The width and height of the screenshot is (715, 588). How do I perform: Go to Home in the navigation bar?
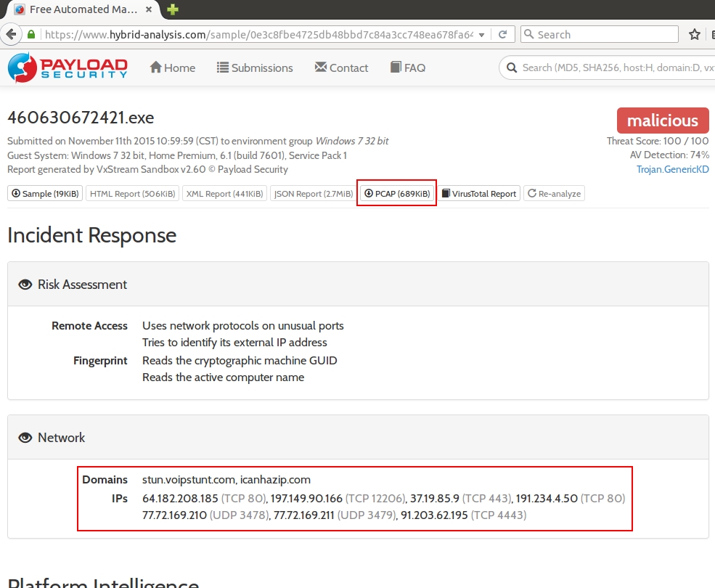(172, 68)
